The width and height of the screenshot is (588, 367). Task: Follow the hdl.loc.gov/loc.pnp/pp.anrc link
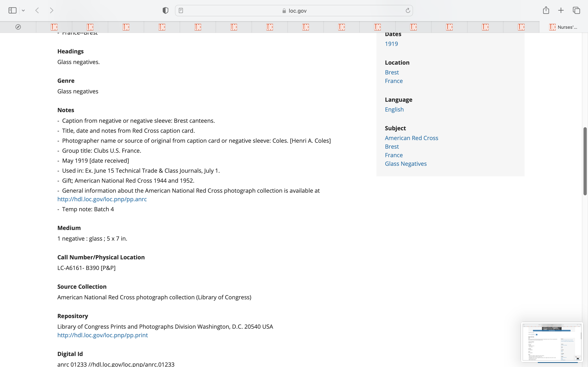pyautogui.click(x=102, y=199)
